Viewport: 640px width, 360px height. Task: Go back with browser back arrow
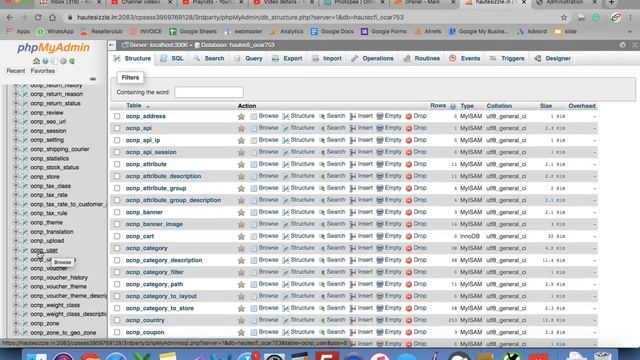pos(10,18)
